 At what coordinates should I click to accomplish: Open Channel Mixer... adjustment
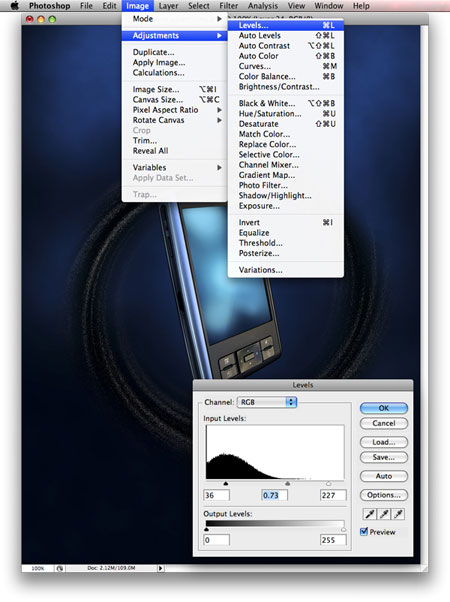[x=286, y=165]
